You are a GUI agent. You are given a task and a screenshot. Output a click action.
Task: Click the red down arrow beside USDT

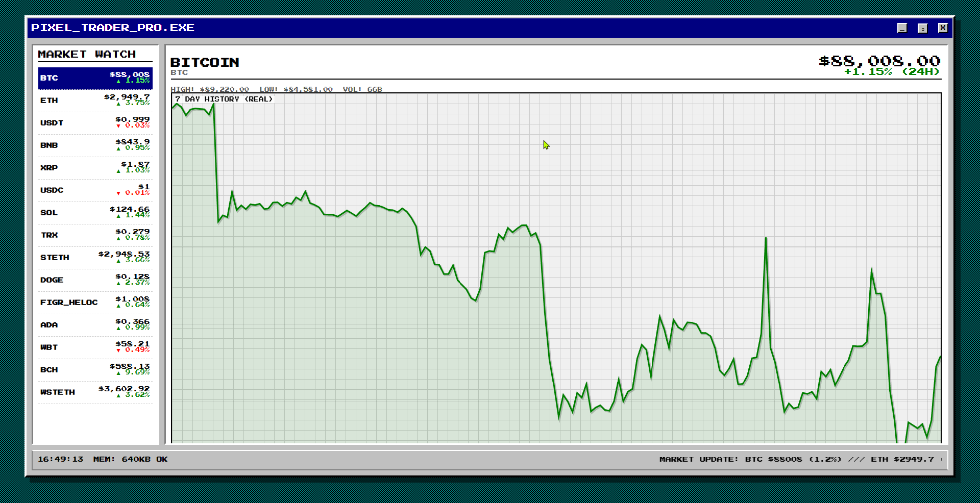pyautogui.click(x=118, y=127)
